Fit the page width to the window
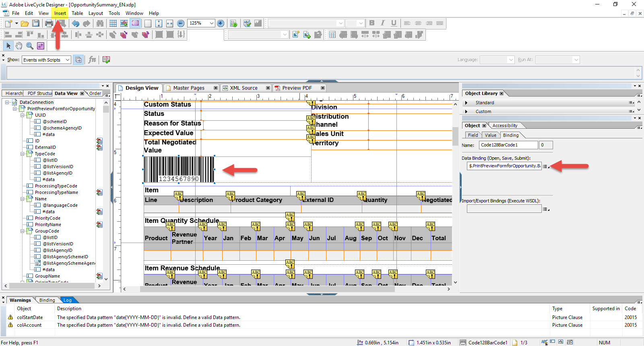The height and width of the screenshot is (346, 644). [x=169, y=23]
